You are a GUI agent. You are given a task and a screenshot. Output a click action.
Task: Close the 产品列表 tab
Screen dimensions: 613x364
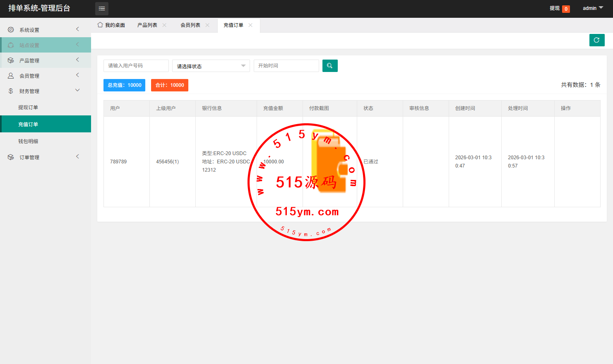(164, 25)
